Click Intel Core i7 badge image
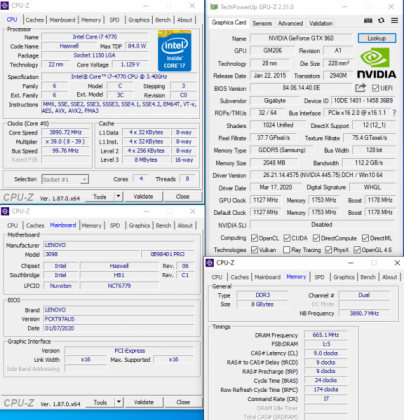Image resolution: width=404 pixels, height=420 pixels. click(174, 51)
